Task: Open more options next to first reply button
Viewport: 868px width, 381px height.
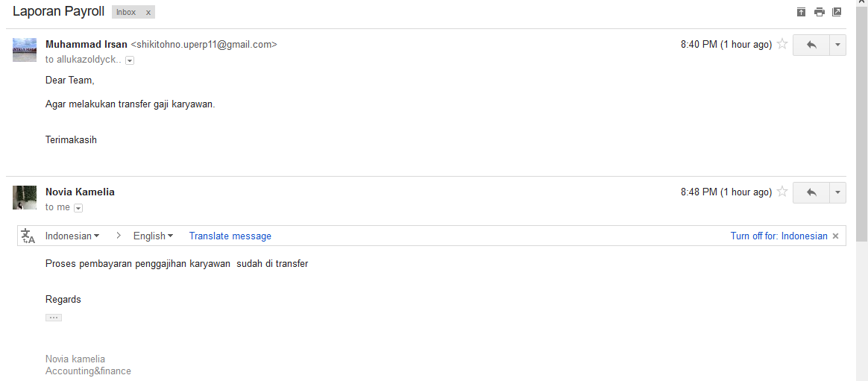Action: pyautogui.click(x=837, y=45)
